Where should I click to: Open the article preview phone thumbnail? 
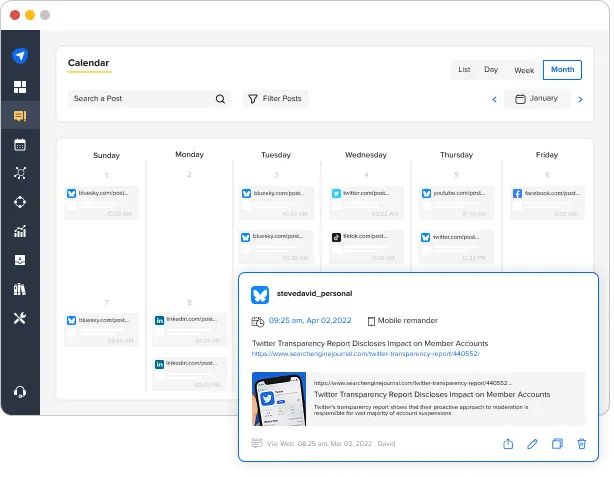[279, 399]
